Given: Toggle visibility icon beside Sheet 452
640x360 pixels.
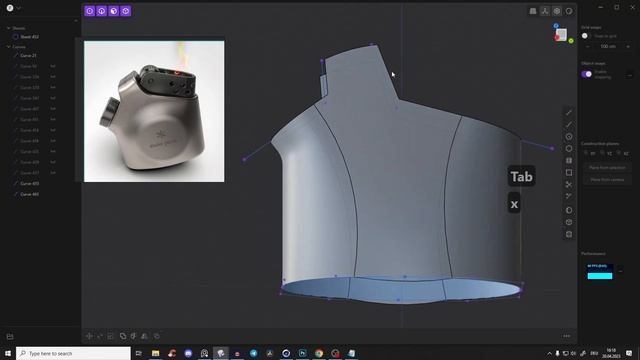Looking at the screenshot, I should coord(16,37).
